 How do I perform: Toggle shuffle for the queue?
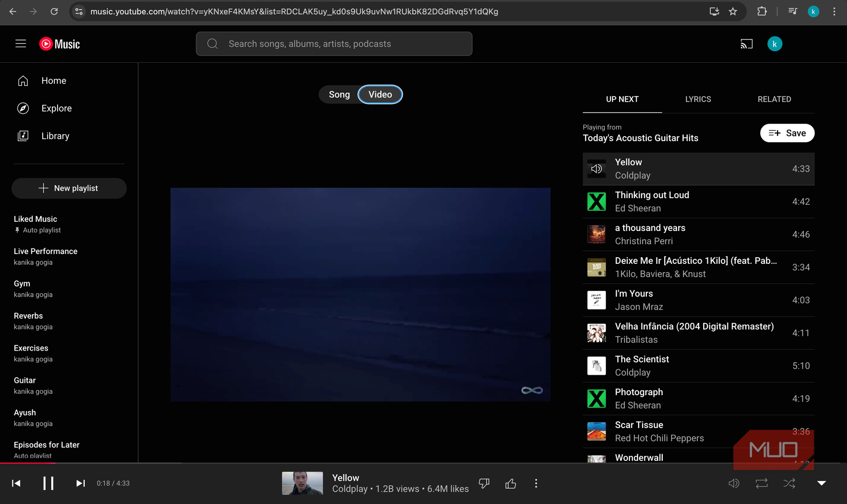tap(790, 483)
